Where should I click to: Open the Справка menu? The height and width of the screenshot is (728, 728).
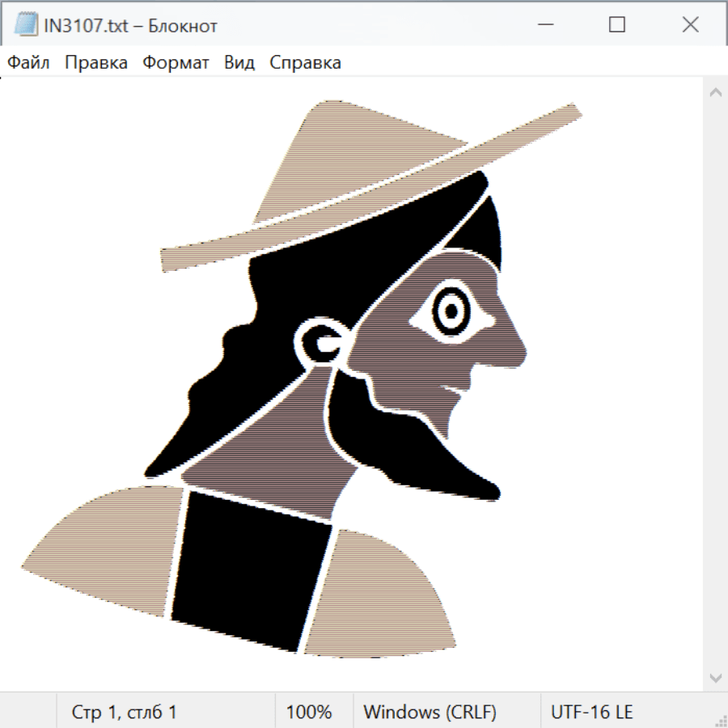point(305,63)
